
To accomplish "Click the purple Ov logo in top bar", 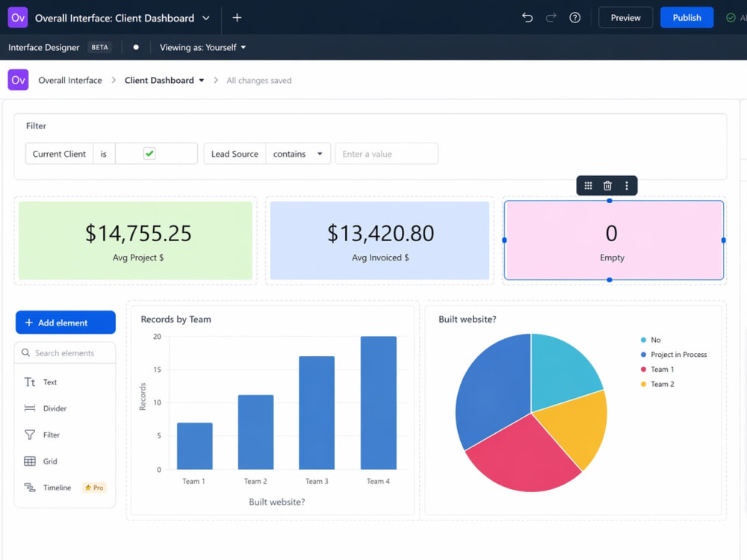I will coord(18,18).
